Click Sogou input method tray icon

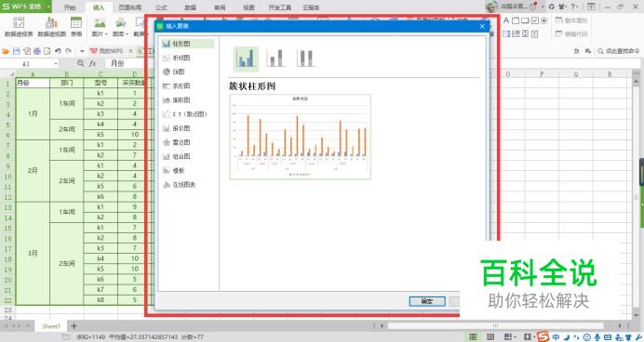pos(543,336)
